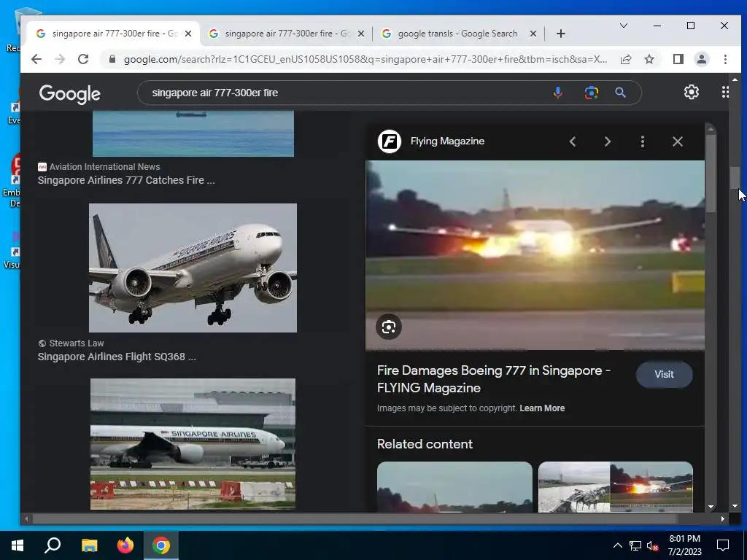
Task: Open Singapore Airlines 777 Catches Fire result
Action: click(126, 180)
